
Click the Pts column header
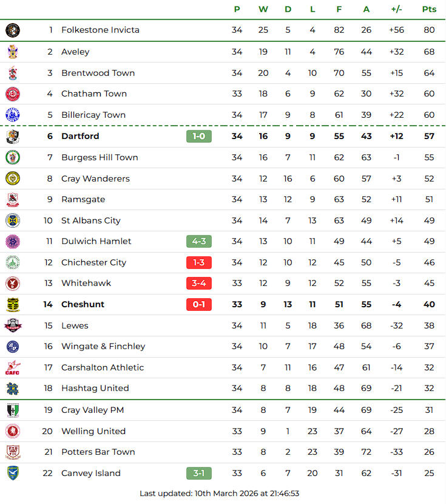(429, 9)
